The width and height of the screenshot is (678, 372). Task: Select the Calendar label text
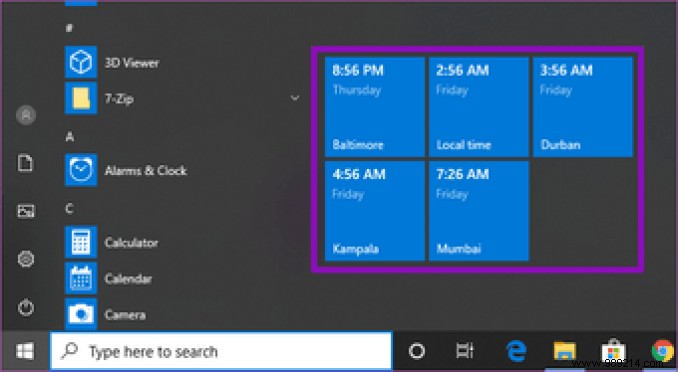(x=128, y=279)
